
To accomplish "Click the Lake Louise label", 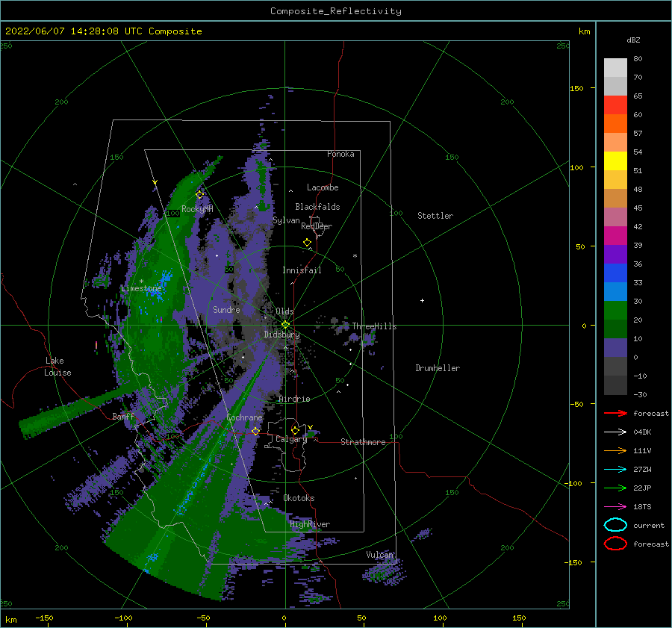I will coord(57,367).
